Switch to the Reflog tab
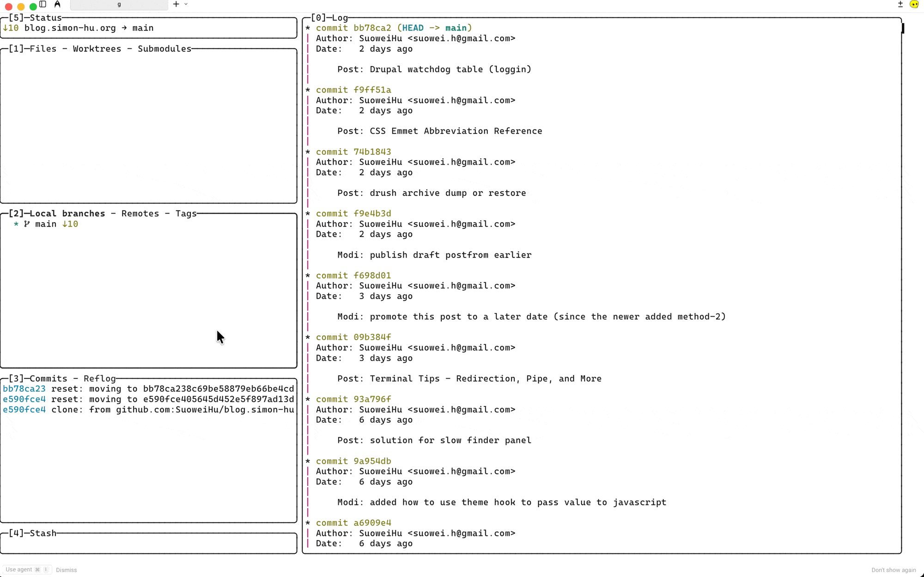924x577 pixels. [100, 379]
